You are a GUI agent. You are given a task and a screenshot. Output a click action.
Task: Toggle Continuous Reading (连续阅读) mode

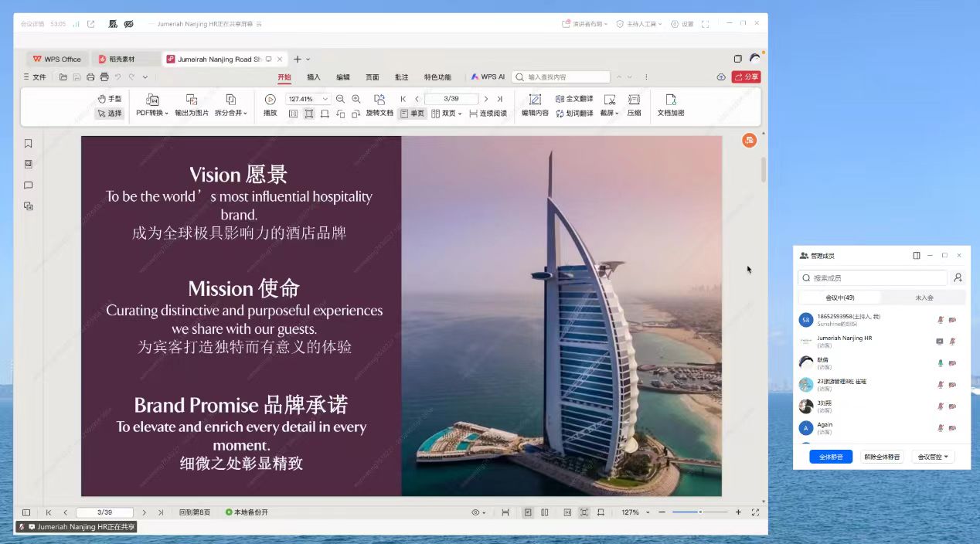(x=488, y=113)
